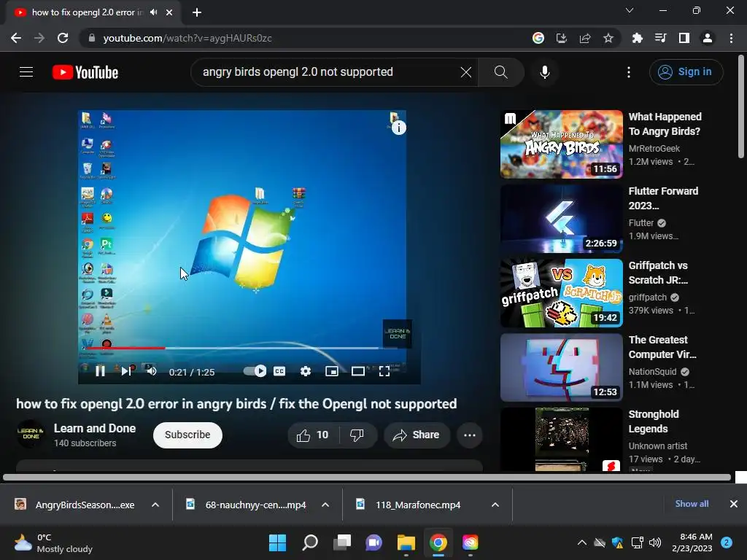Share the video
This screenshot has height=560, width=747.
point(417,435)
